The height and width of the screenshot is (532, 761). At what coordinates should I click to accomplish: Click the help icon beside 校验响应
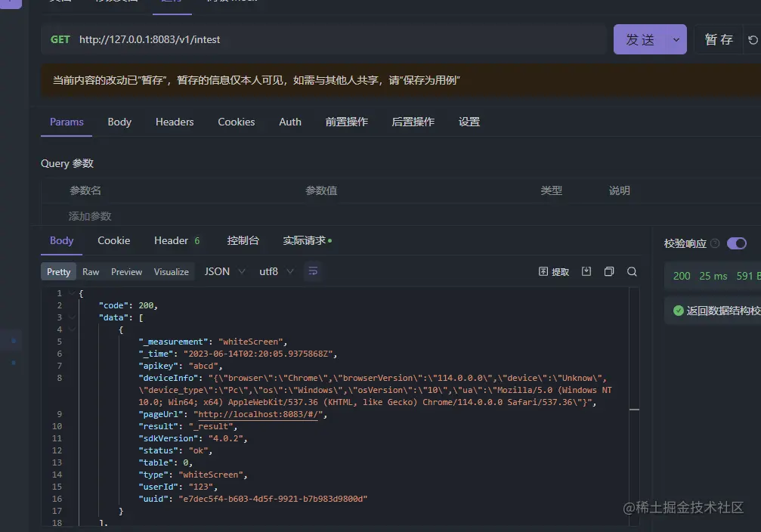click(x=715, y=243)
